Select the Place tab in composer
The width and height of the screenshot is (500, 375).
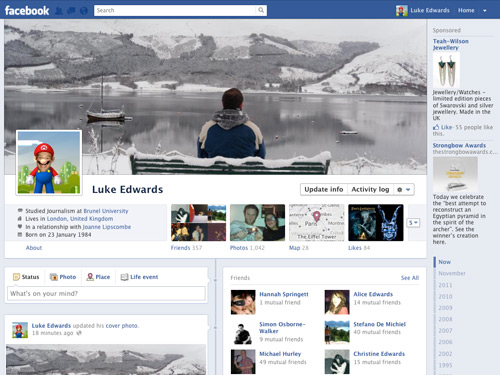[x=98, y=277]
